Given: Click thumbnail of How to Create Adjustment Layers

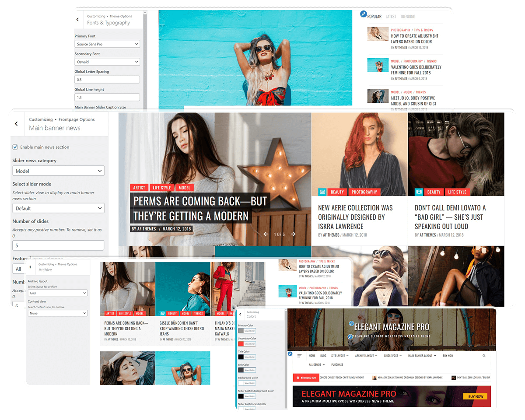Looking at the screenshot, I should (x=378, y=34).
